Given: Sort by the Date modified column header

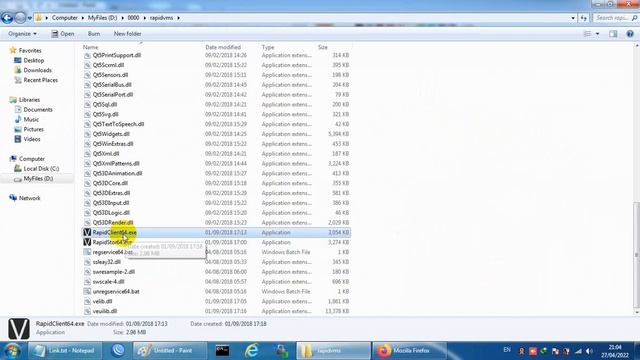Looking at the screenshot, I should [223, 47].
